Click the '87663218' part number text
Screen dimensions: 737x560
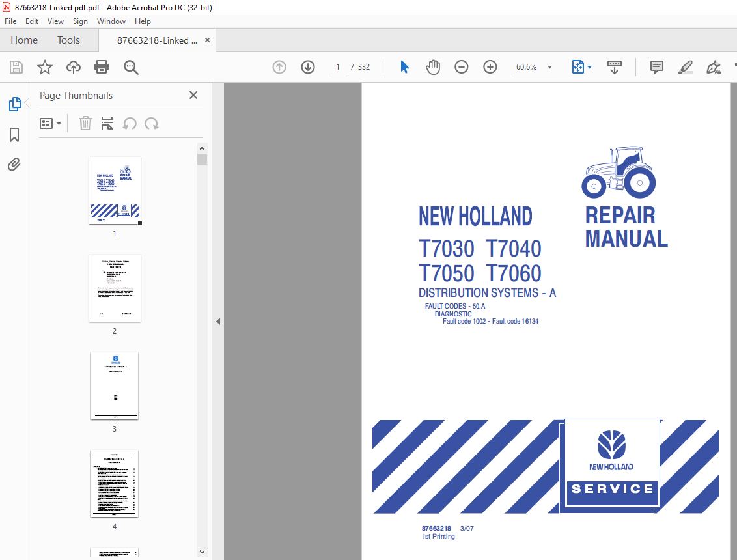point(436,529)
